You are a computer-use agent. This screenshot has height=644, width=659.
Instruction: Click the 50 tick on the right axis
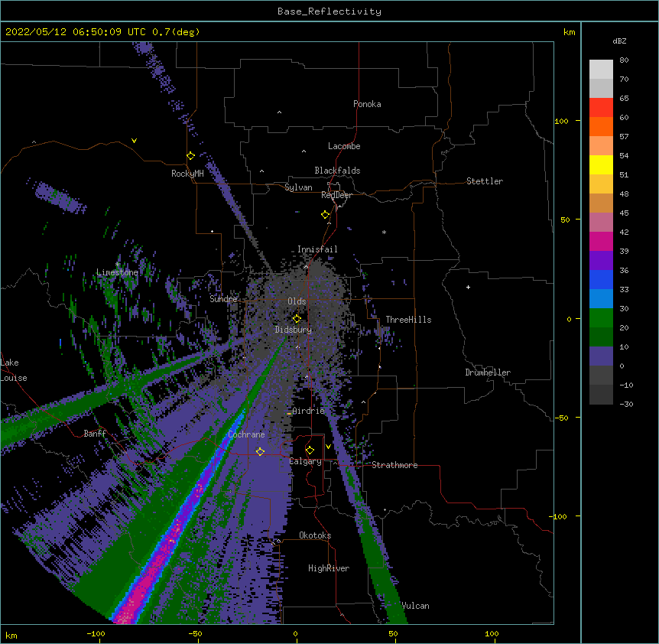tap(565, 220)
